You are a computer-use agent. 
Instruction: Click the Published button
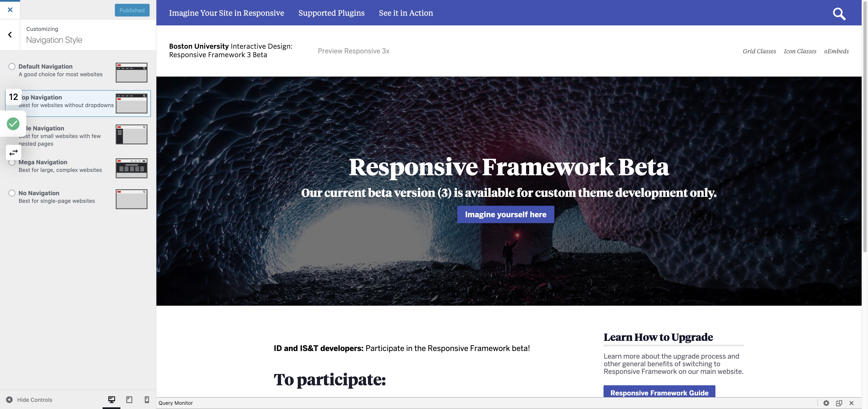click(132, 10)
